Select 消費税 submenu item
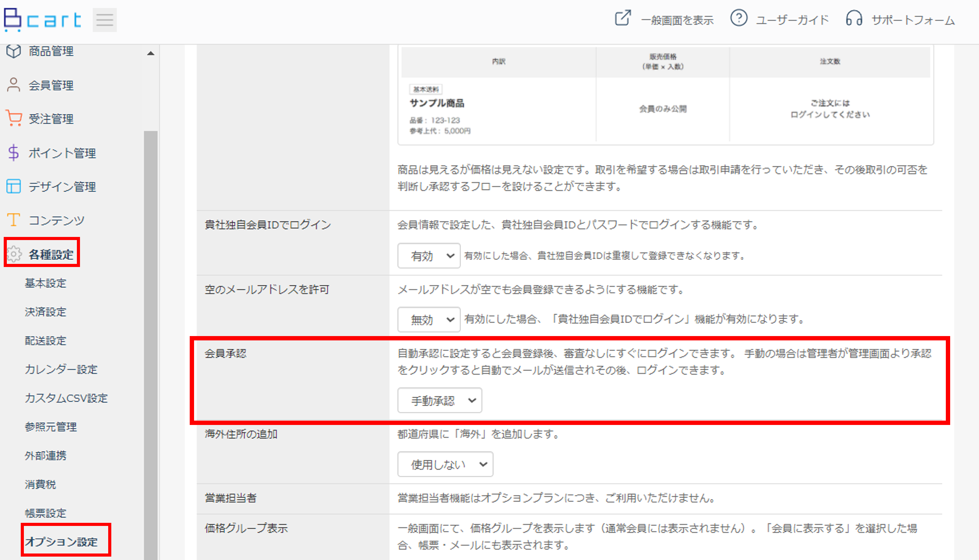This screenshot has width=979, height=560. point(40,484)
